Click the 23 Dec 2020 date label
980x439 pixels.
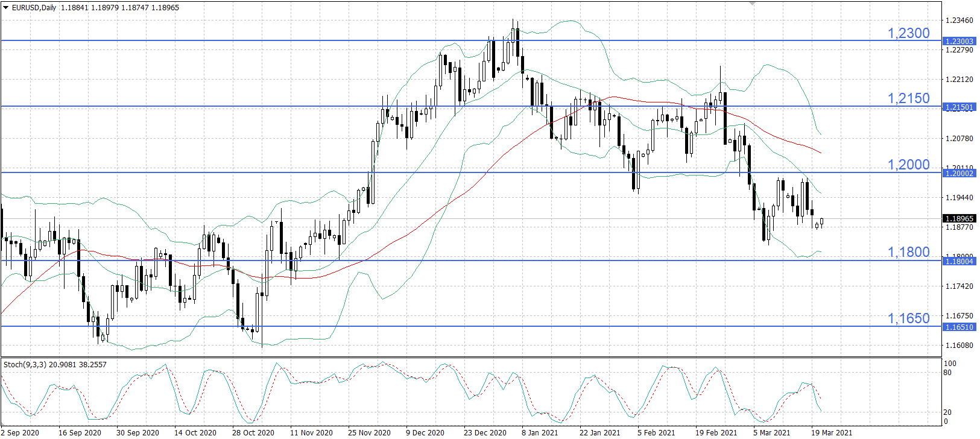tap(485, 433)
